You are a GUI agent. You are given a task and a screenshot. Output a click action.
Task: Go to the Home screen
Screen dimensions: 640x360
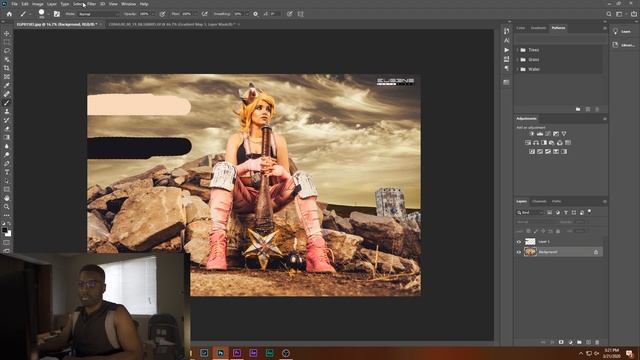tap(9, 14)
